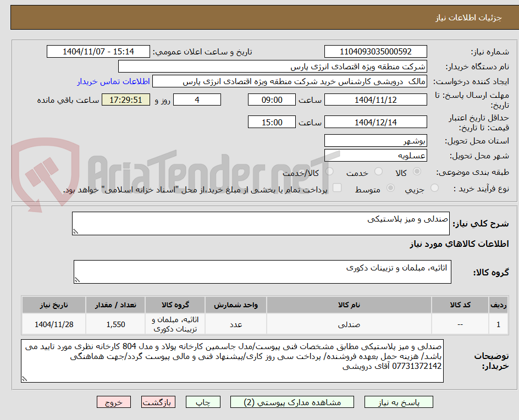This screenshot has width=519, height=420.
Task: Click the validity date field 1404/12/14
Action: click(x=376, y=122)
